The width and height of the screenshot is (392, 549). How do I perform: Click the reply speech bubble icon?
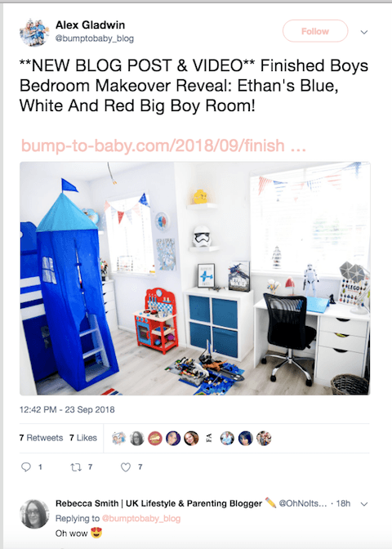[26, 466]
